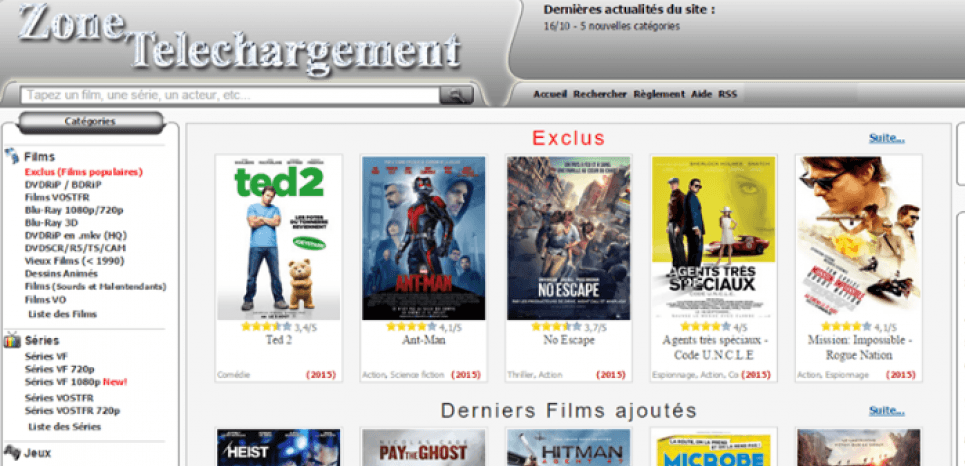The width and height of the screenshot is (965, 466).
Task: Click Mission: Impossible - Rogue Nation title
Action: [x=859, y=348]
